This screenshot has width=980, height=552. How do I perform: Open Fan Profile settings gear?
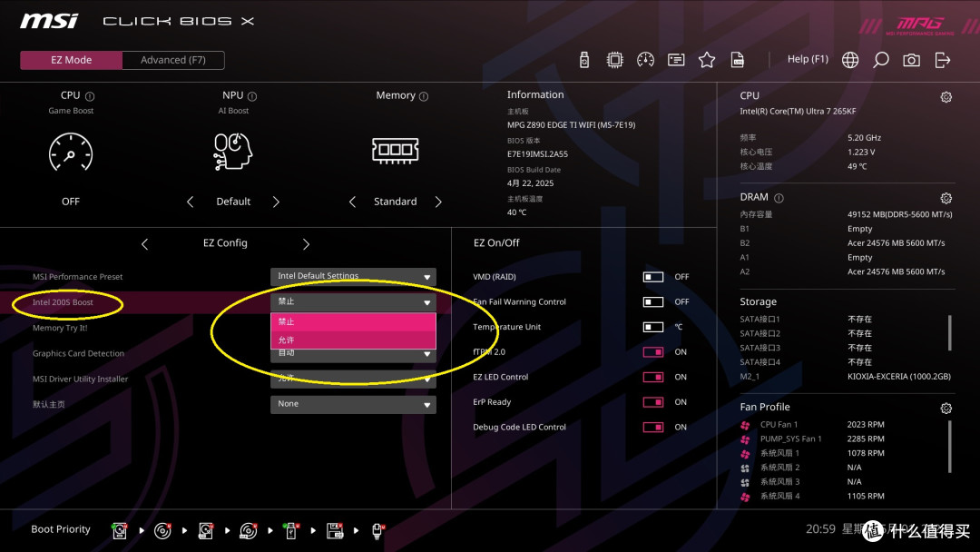946,409
